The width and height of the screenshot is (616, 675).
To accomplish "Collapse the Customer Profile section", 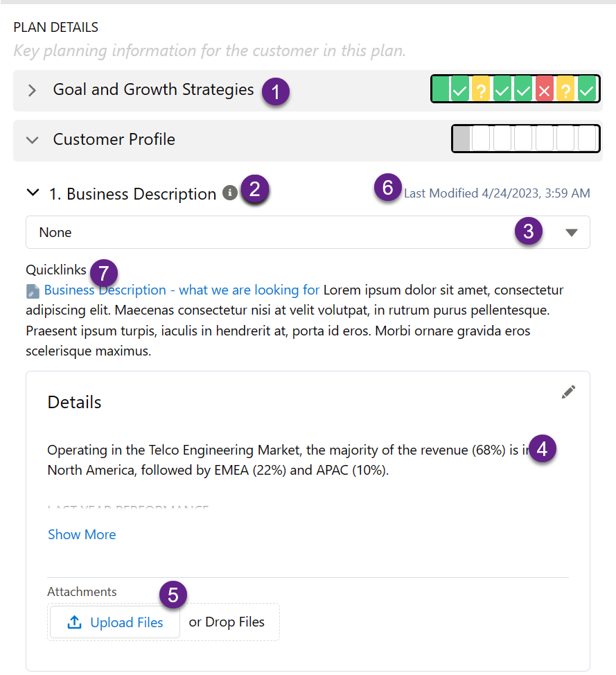I will point(32,139).
